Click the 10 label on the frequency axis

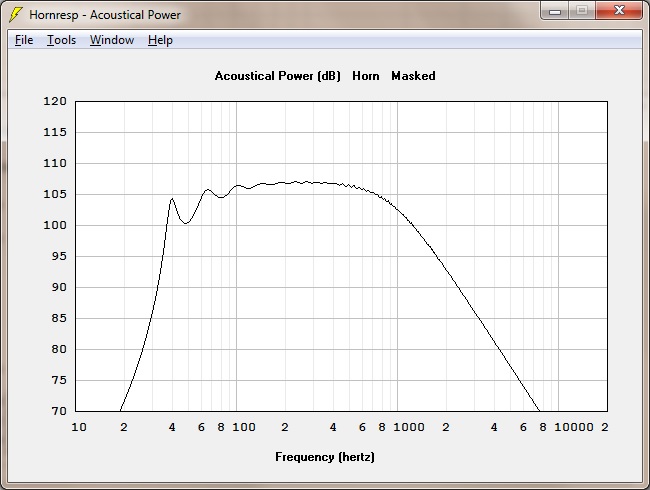click(79, 427)
